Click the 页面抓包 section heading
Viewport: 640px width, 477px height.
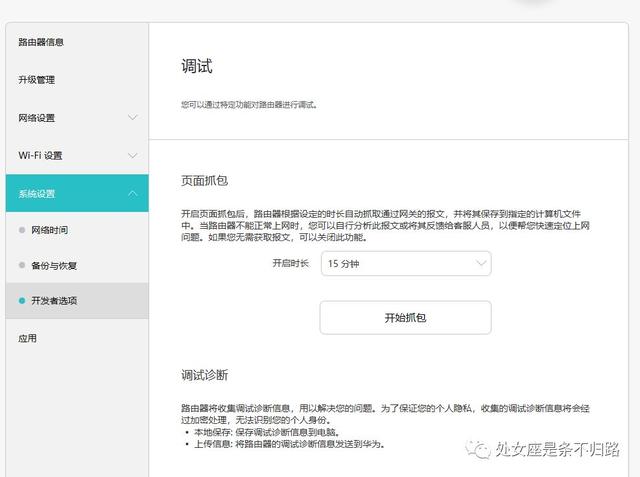[x=204, y=180]
